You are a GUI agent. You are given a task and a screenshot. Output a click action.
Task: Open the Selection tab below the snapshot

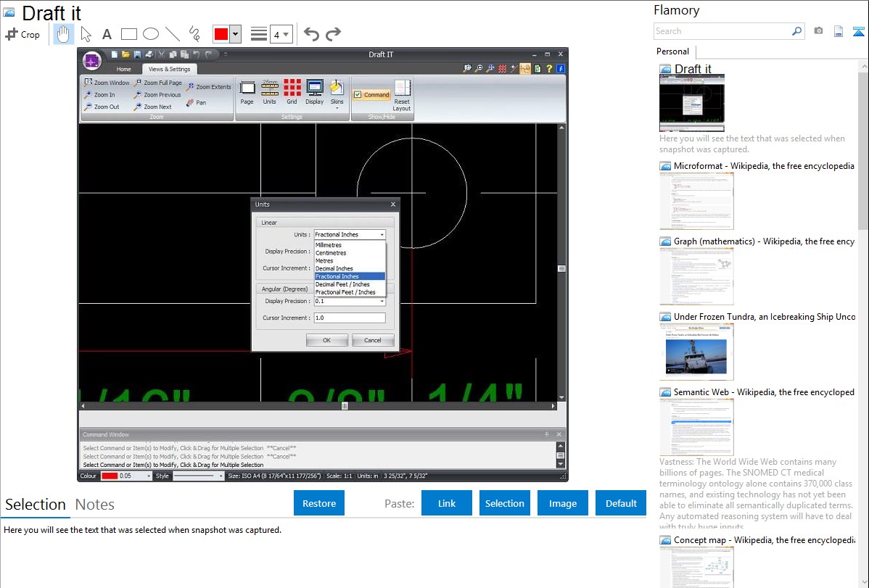tap(36, 505)
